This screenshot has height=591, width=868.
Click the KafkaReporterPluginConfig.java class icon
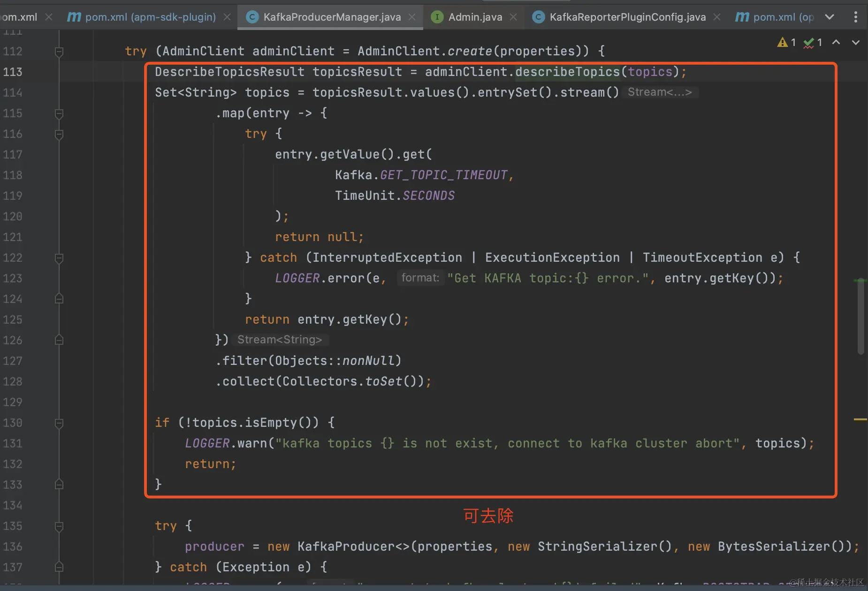[538, 17]
